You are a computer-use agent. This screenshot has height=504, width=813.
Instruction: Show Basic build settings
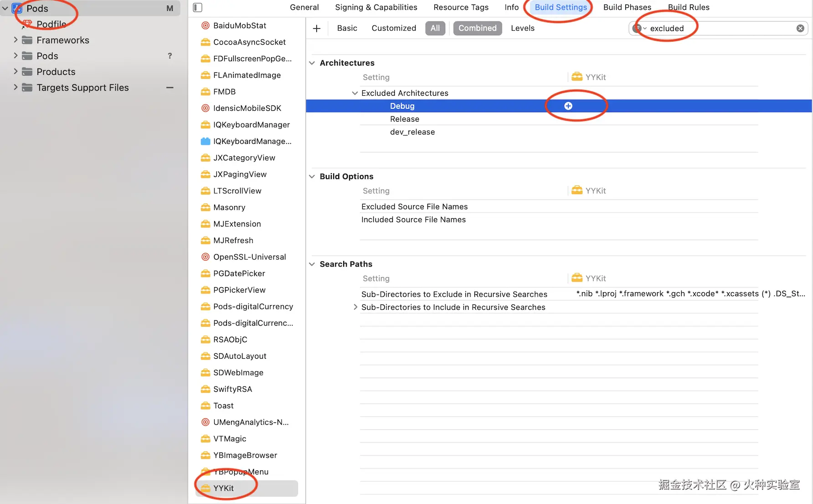(x=347, y=28)
